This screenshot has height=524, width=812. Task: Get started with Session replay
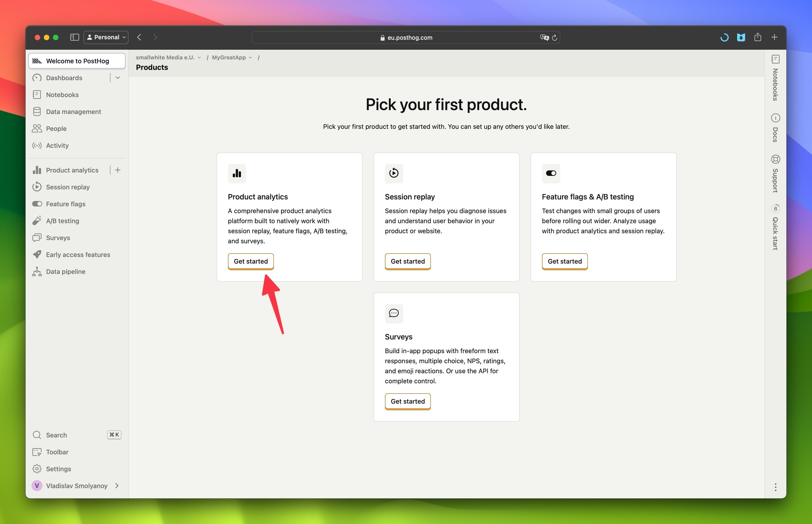point(408,261)
